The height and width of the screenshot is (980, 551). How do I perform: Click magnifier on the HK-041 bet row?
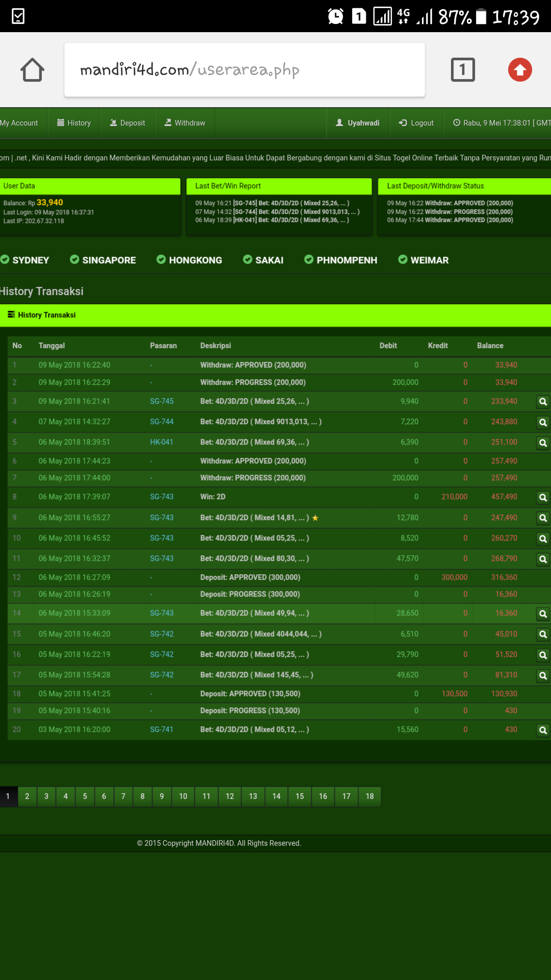coord(543,443)
